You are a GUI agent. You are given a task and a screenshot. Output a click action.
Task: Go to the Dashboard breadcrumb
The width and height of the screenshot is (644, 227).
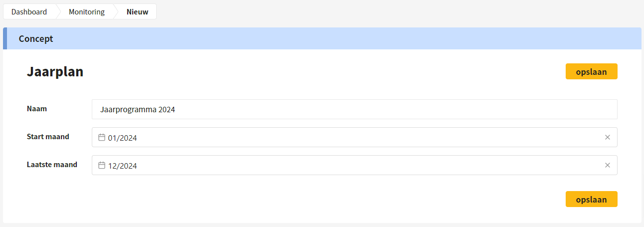point(29,12)
